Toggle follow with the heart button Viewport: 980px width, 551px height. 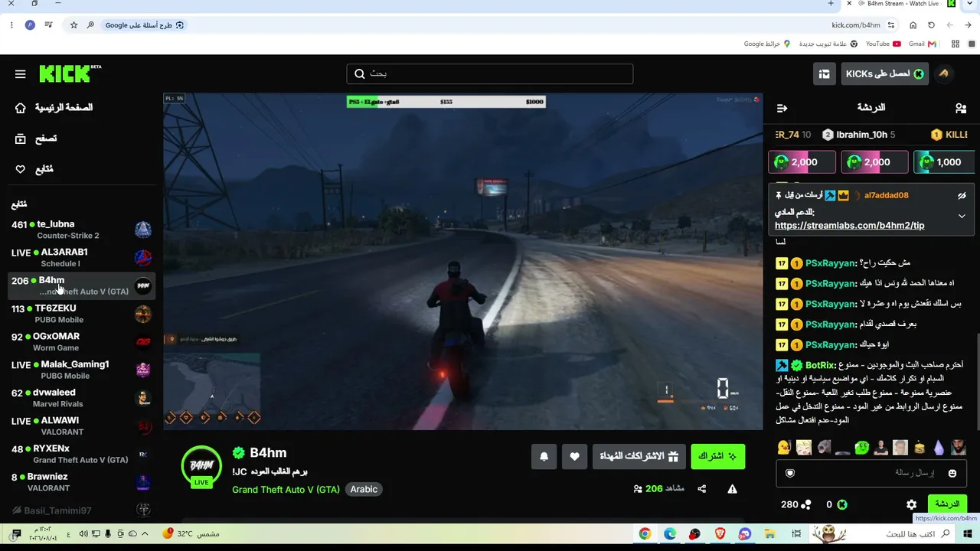(x=574, y=456)
